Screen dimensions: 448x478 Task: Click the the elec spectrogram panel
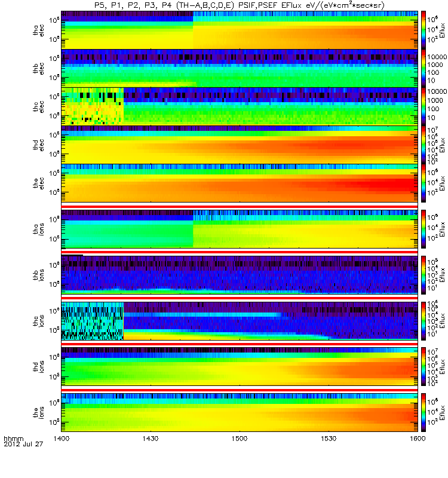(x=240, y=183)
